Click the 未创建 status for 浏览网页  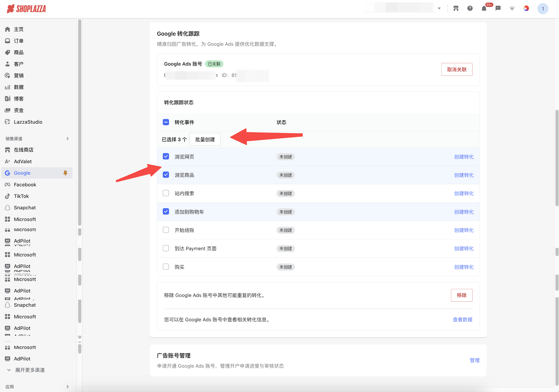click(286, 157)
